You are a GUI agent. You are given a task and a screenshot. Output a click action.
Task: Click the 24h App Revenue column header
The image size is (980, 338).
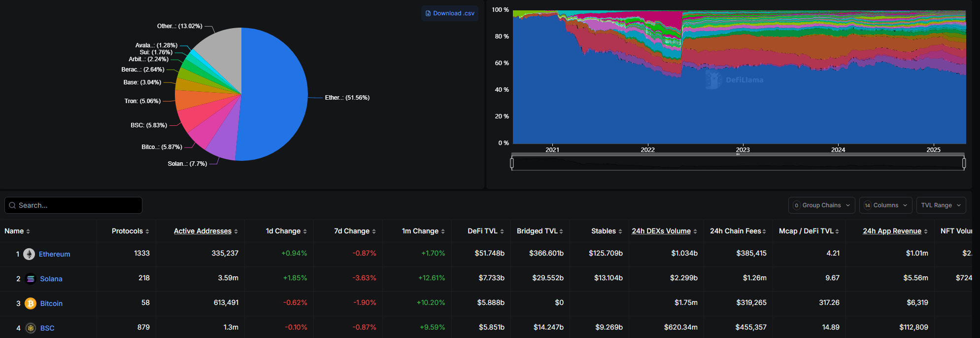point(892,231)
